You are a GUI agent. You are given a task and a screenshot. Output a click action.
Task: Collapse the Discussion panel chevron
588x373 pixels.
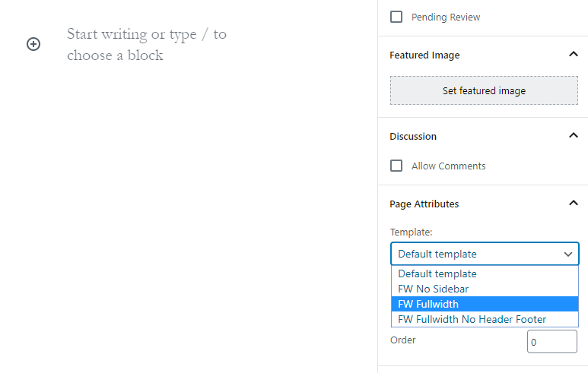573,136
